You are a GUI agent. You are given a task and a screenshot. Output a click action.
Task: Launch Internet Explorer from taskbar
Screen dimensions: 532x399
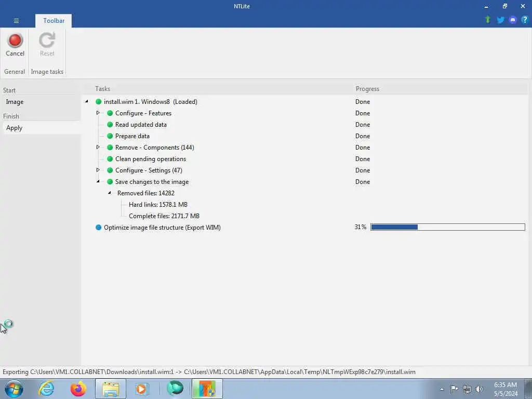(46, 389)
